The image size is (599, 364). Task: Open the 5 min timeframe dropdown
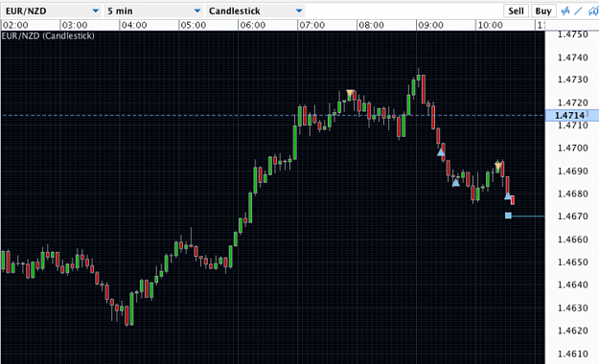153,11
